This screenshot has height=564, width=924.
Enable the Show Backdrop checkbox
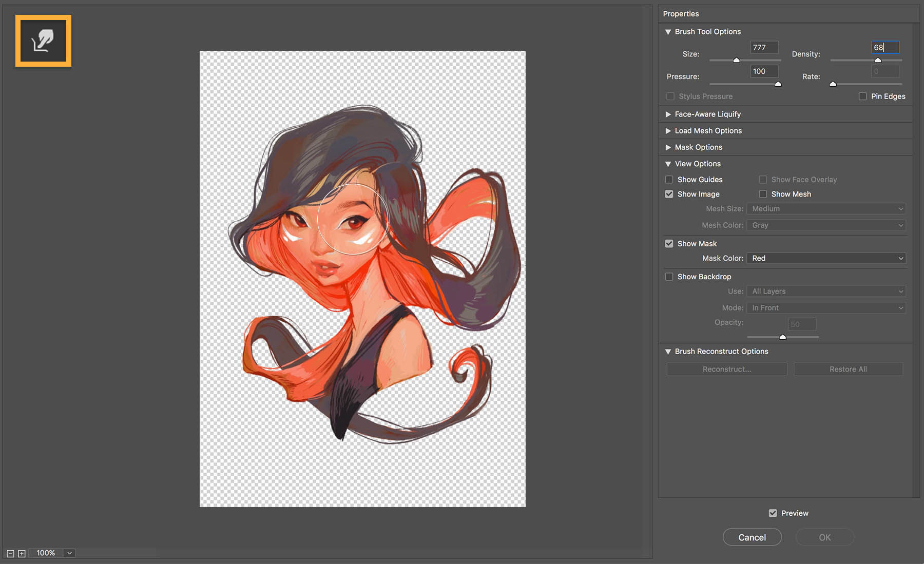point(669,276)
